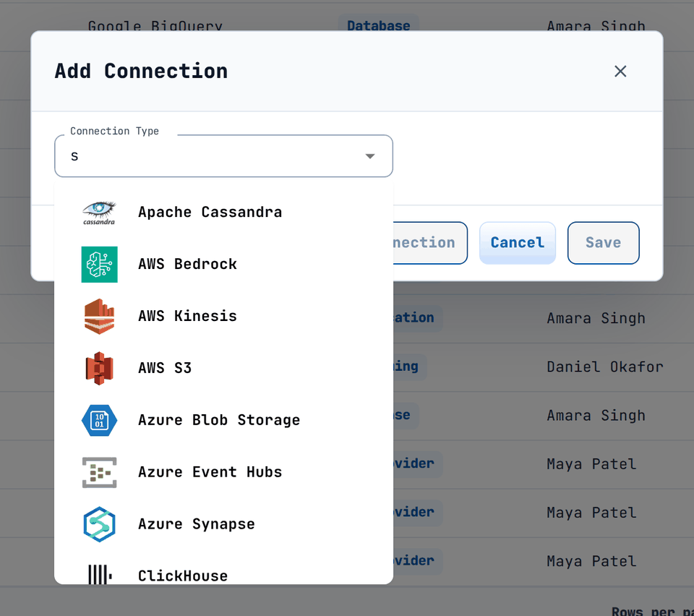Cancel adding the connection
Image resolution: width=694 pixels, height=616 pixels.
pyautogui.click(x=518, y=243)
